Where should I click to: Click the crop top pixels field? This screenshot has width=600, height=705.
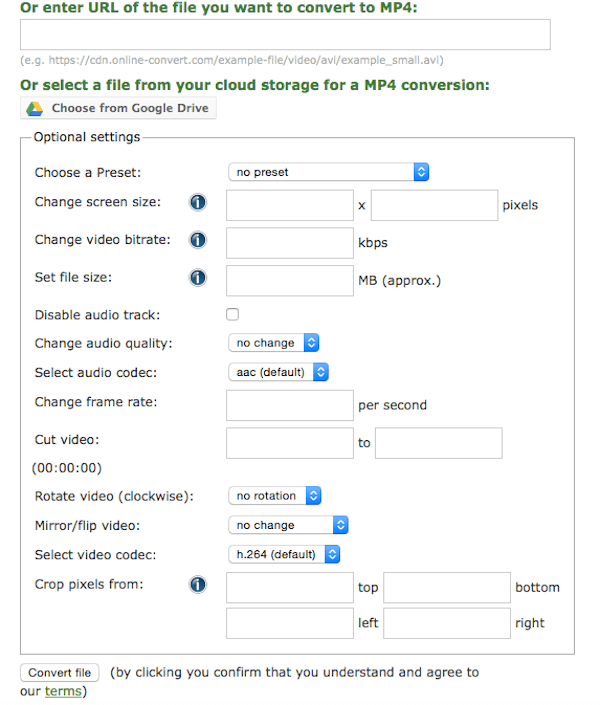[x=289, y=587]
